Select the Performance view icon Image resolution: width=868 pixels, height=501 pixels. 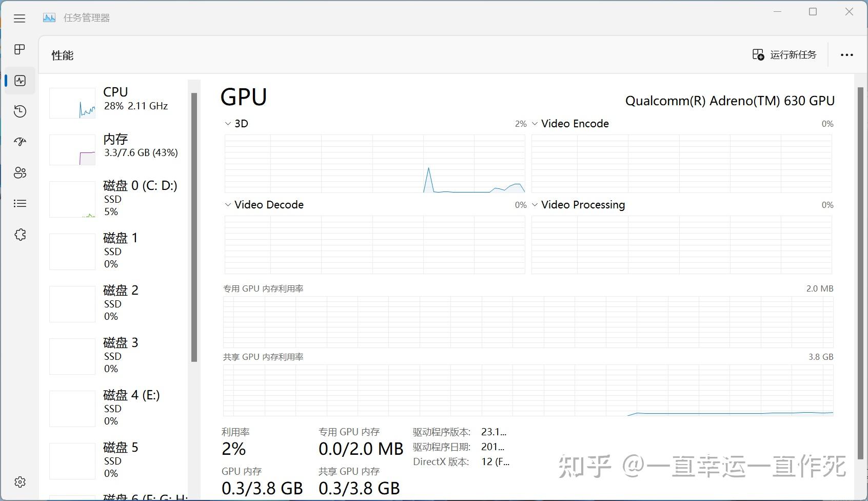pos(19,80)
